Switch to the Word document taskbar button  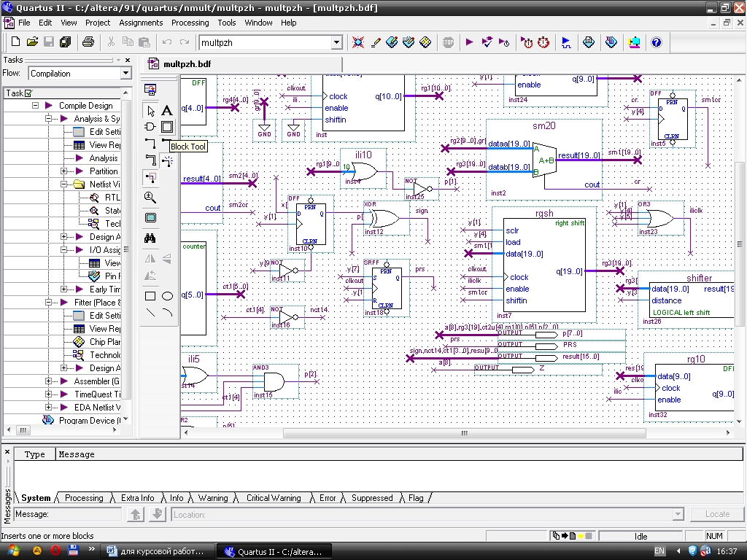(158, 551)
